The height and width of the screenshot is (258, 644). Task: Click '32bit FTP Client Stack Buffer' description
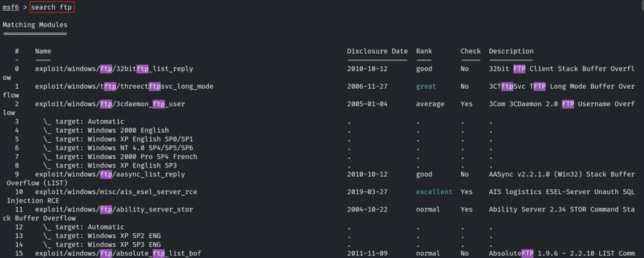click(550, 69)
